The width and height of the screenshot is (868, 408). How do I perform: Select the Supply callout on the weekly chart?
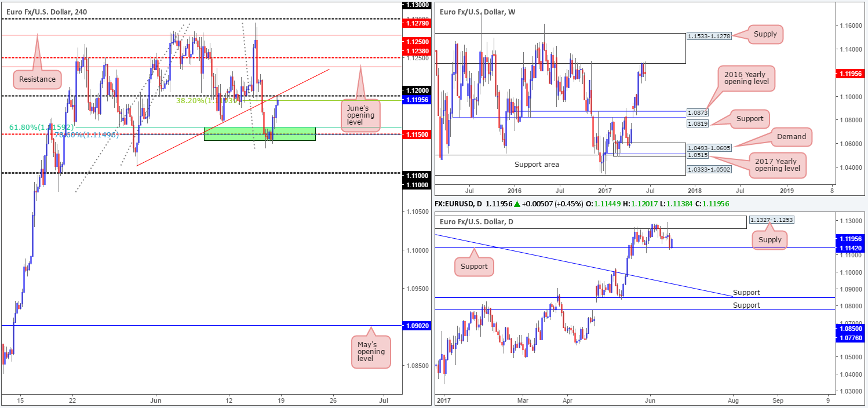pos(765,34)
